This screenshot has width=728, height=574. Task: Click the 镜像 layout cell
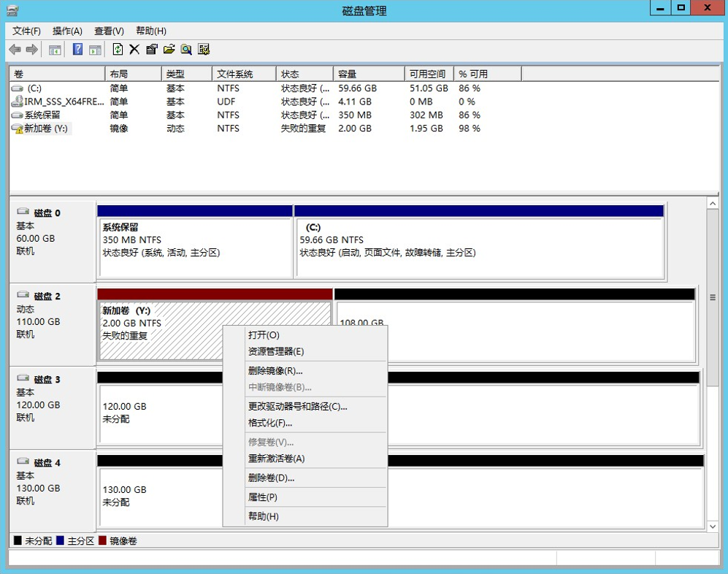(x=119, y=129)
